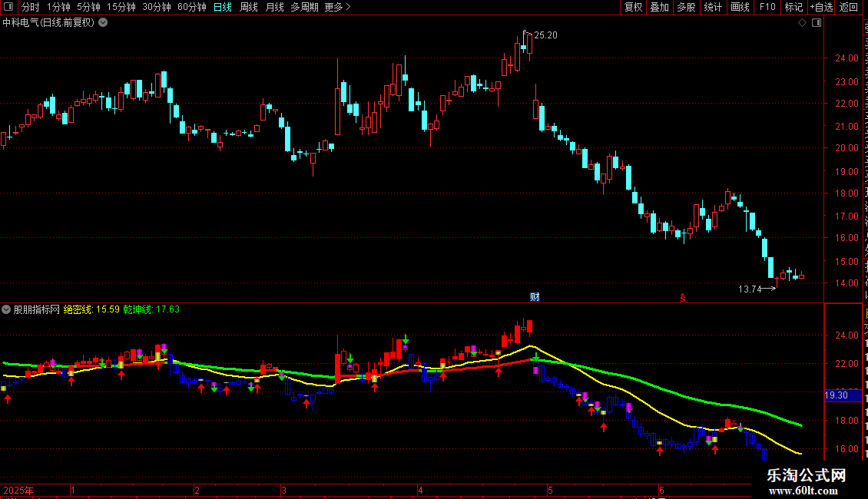Switch to 分时 intraday view
The height and width of the screenshot is (499, 868).
pyautogui.click(x=31, y=7)
